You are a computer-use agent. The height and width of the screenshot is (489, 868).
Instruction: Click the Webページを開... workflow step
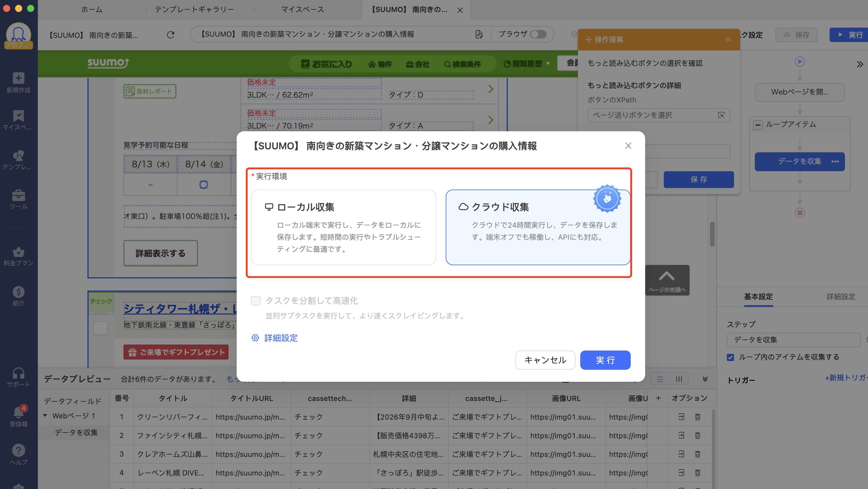tap(800, 92)
